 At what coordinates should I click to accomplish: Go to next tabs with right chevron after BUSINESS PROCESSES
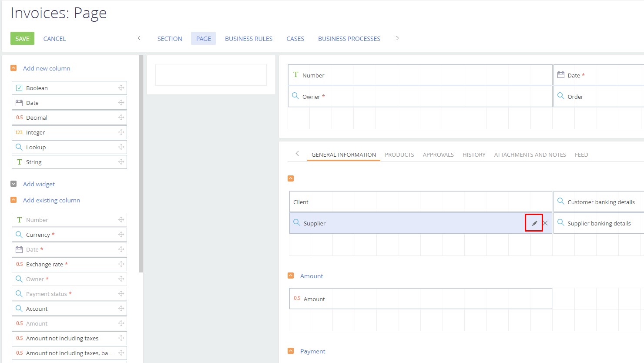tap(397, 38)
